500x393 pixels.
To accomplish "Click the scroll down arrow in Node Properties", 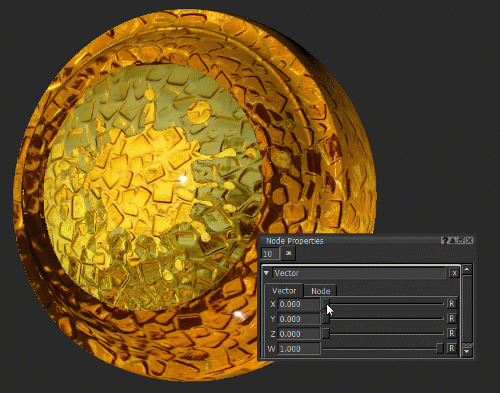I will (467, 352).
